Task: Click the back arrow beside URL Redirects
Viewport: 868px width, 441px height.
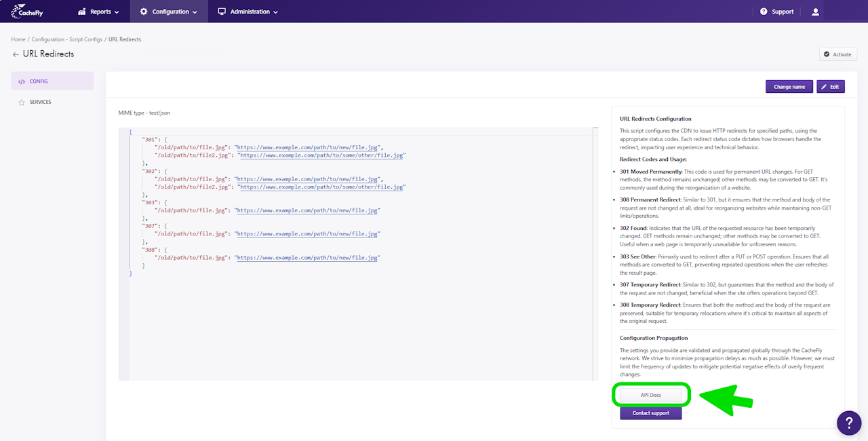Action: (16, 54)
